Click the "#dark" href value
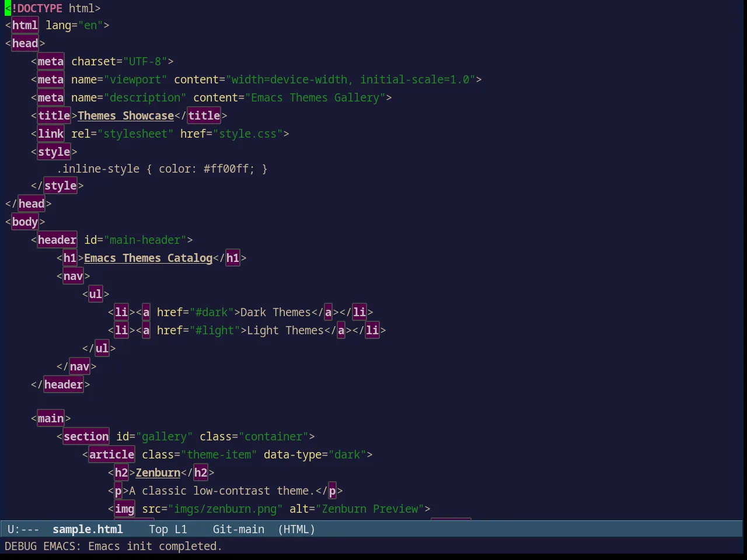747x560 pixels. pyautogui.click(x=211, y=312)
